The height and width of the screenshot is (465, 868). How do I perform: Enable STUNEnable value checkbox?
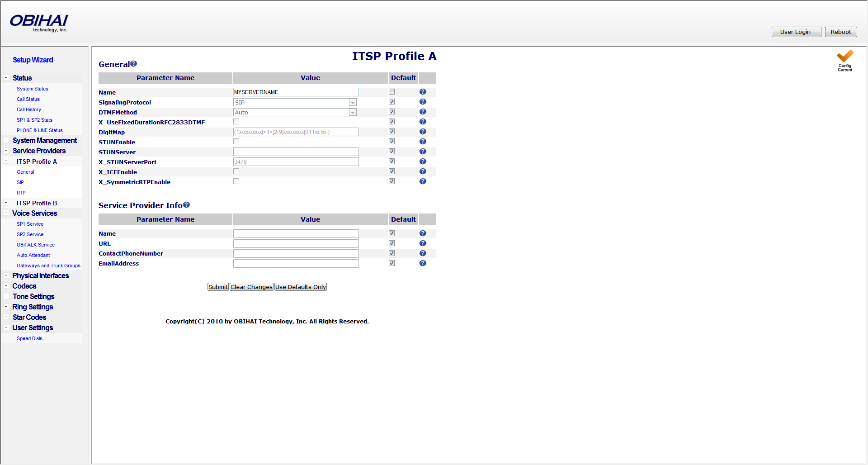pos(236,142)
